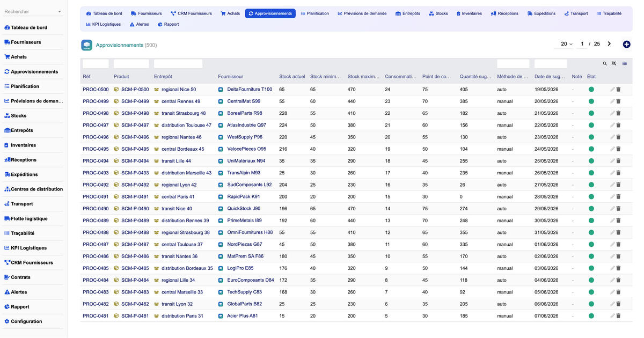644x338 pixels.
Task: Open the column list view icon
Action: [625, 64]
